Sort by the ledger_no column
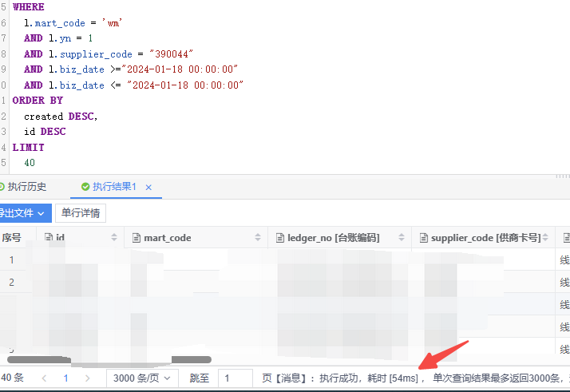 [402, 237]
